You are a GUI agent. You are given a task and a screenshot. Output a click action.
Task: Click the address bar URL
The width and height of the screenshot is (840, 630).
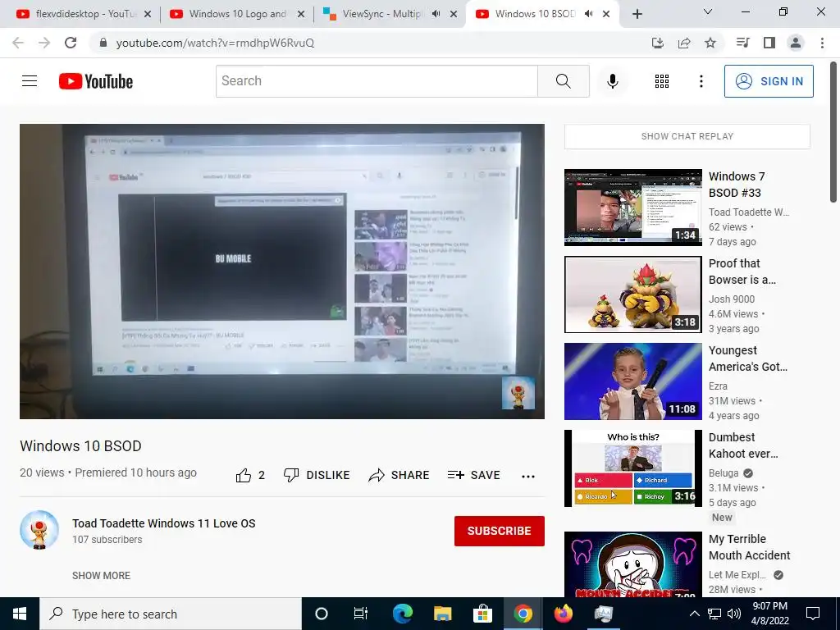(x=215, y=43)
